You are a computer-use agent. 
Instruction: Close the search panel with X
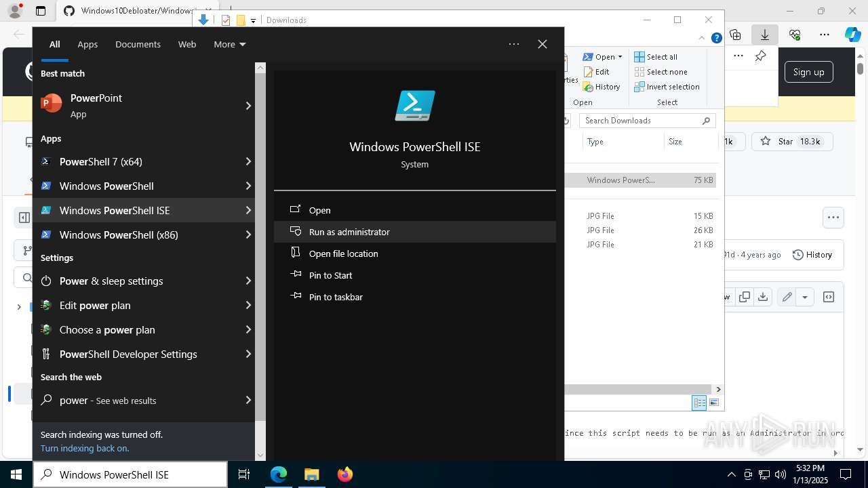[x=542, y=44]
